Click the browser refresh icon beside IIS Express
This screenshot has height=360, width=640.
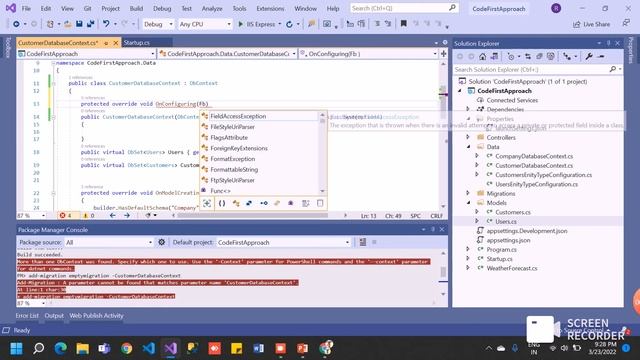289,24
